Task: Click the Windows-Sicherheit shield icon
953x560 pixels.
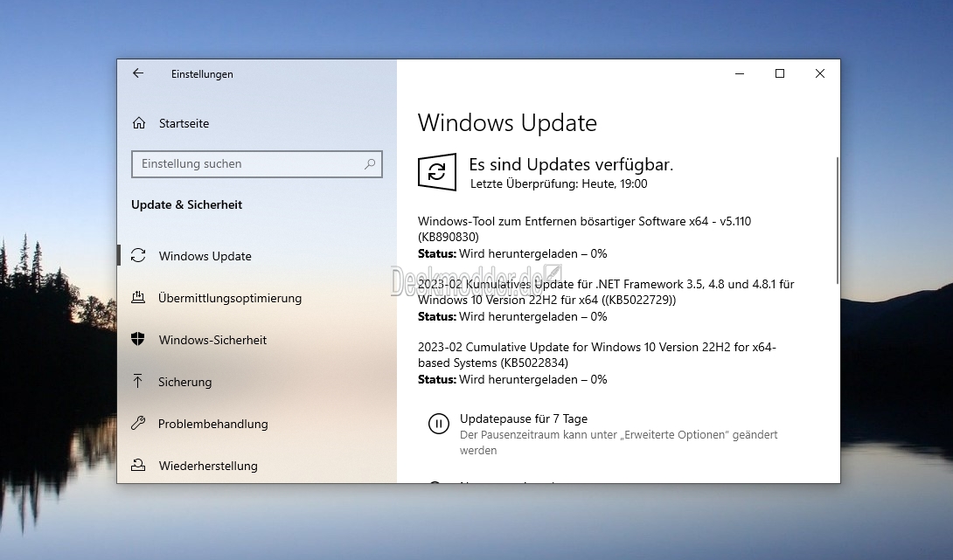Action: tap(138, 340)
